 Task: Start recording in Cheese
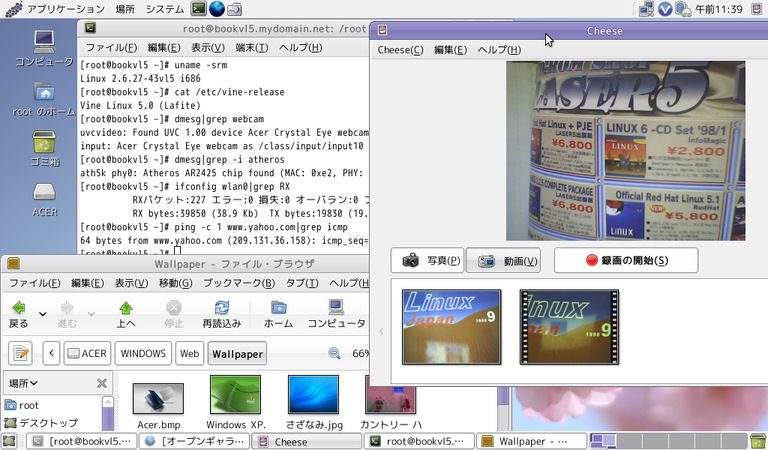click(626, 261)
